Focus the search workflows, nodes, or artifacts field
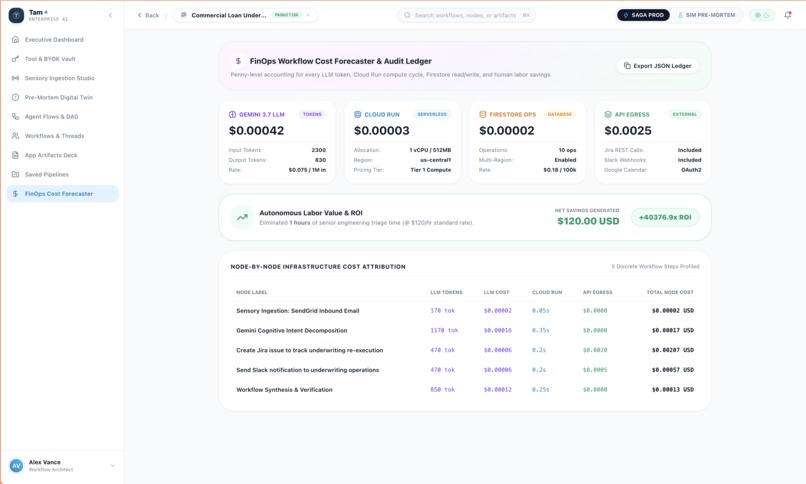The height and width of the screenshot is (484, 806). click(466, 15)
